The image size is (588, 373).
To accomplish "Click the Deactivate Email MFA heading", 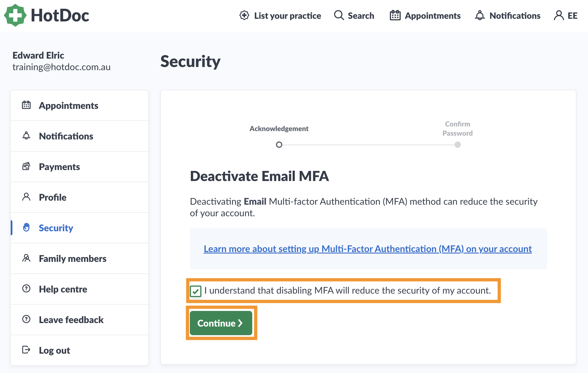I will 259,176.
